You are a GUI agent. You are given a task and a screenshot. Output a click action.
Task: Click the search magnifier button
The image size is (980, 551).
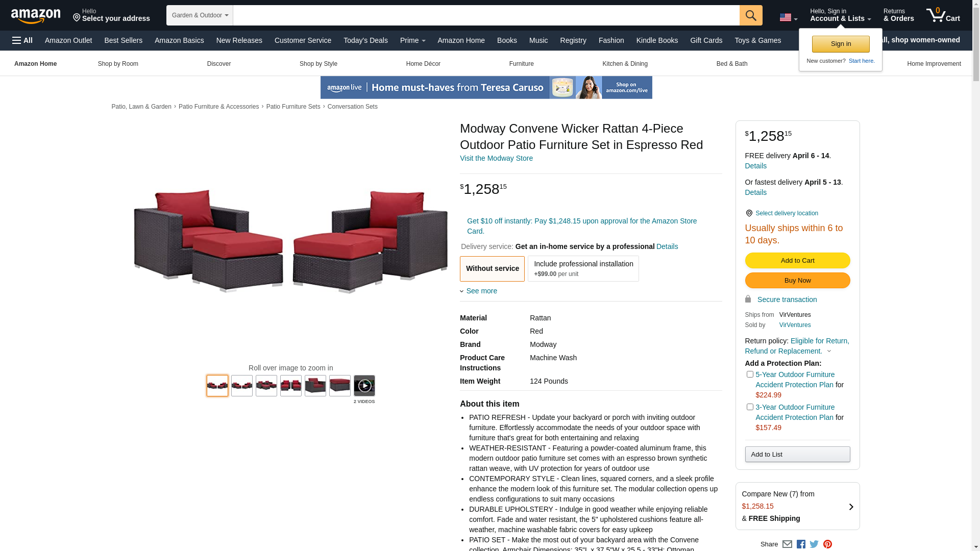[751, 15]
